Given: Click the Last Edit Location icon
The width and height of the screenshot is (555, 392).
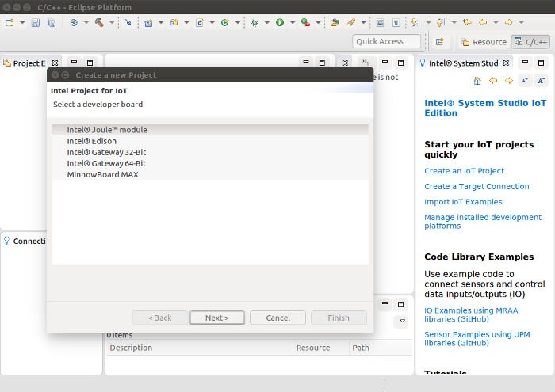Looking at the screenshot, I should 467,23.
